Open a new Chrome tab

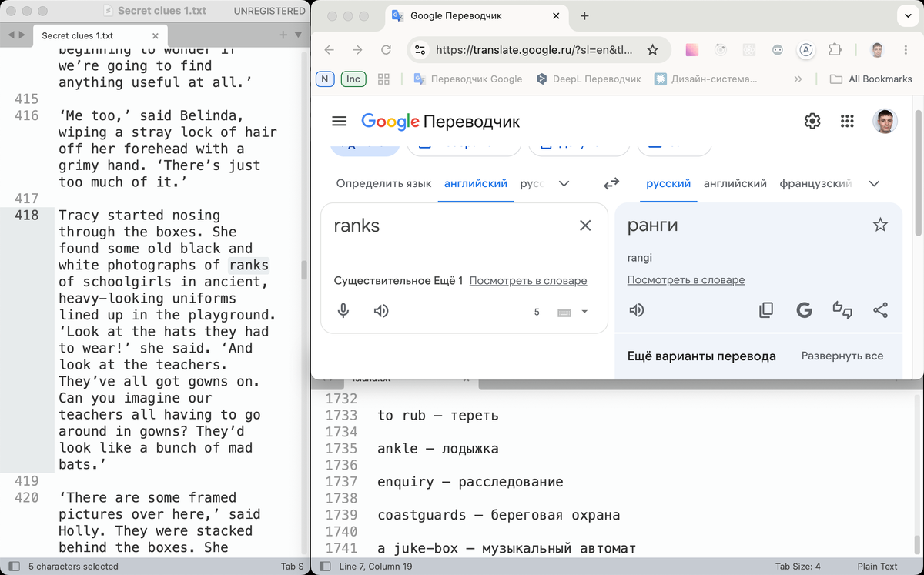[584, 15]
